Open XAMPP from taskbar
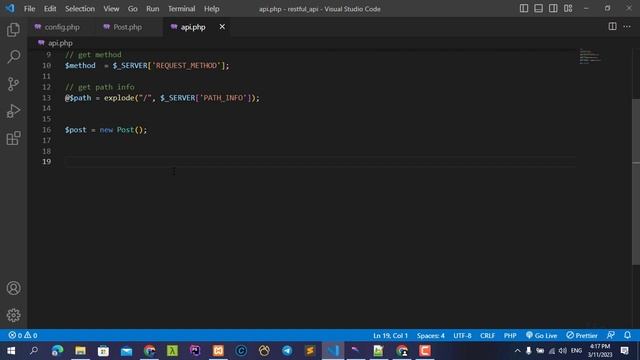This screenshot has width=640, height=360. coord(218,351)
